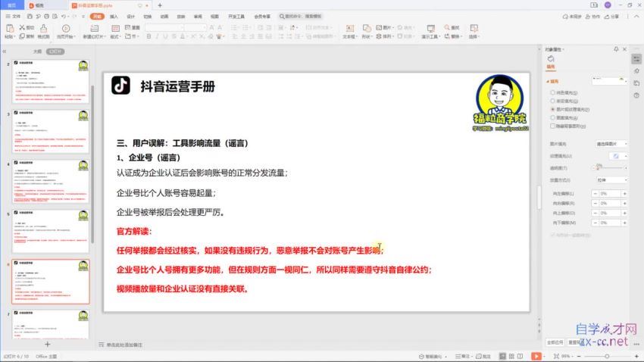Screen dimensions: 644x362
Task: Select the 纯色填充 radio button
Action: (553, 92)
